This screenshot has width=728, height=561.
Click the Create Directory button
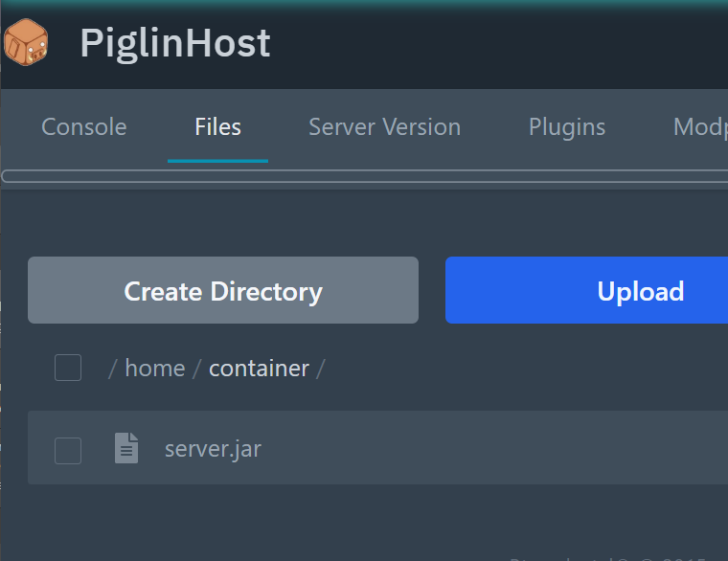tap(223, 290)
